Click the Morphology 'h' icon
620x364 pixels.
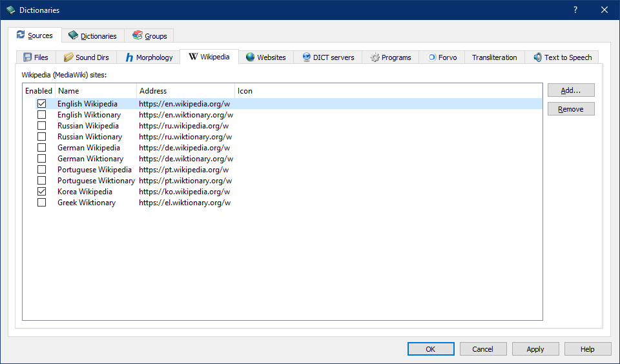[x=129, y=57]
